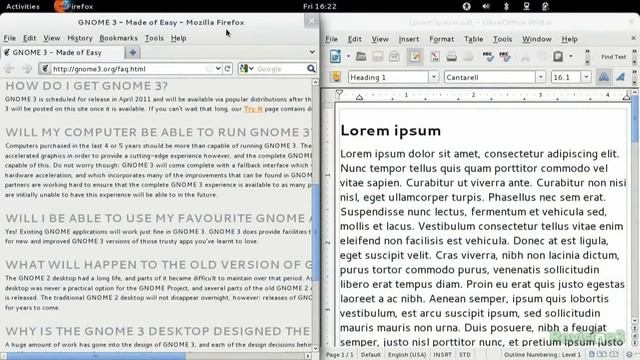Open the list all tabs dropdown arrow
640x360 pixels.
pos(312,52)
